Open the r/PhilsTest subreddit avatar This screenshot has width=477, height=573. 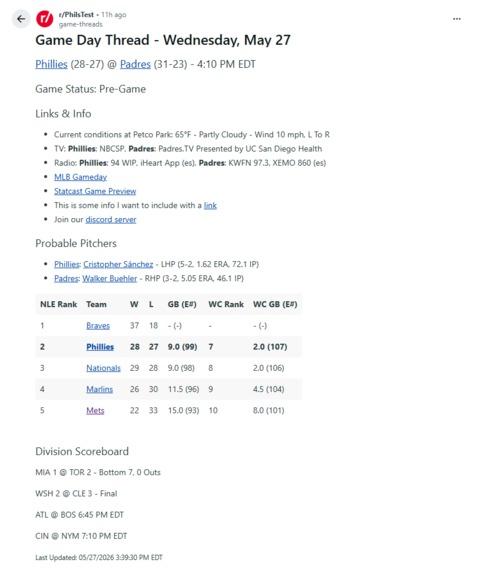pos(45,19)
